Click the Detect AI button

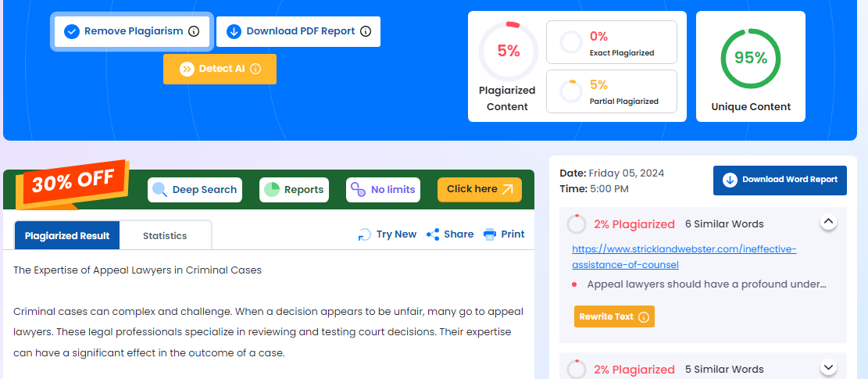pyautogui.click(x=220, y=70)
